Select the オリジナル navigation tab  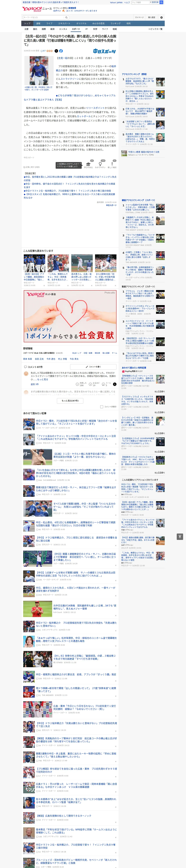tap(81, 24)
